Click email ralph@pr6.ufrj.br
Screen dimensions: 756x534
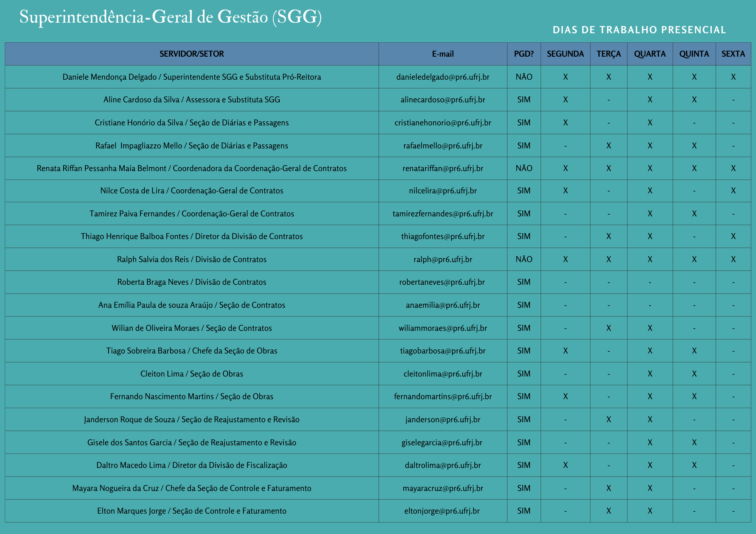click(x=443, y=259)
